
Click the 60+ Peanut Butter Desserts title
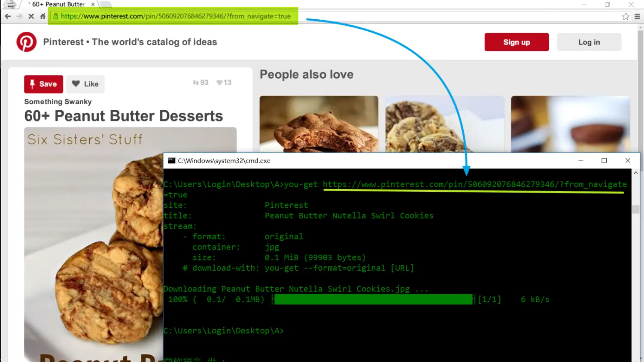click(x=124, y=116)
